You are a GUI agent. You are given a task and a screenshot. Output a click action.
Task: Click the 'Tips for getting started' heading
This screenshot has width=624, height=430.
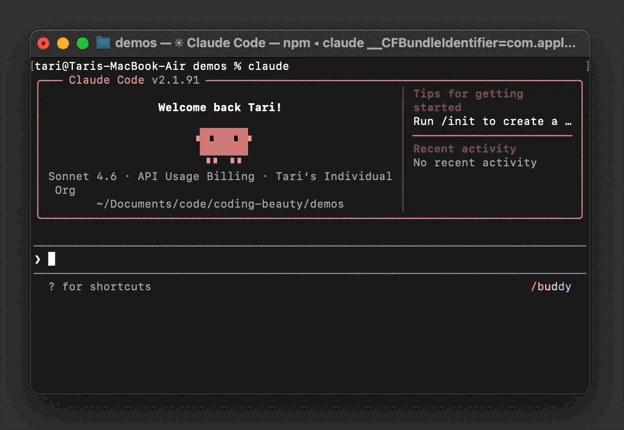coord(468,100)
